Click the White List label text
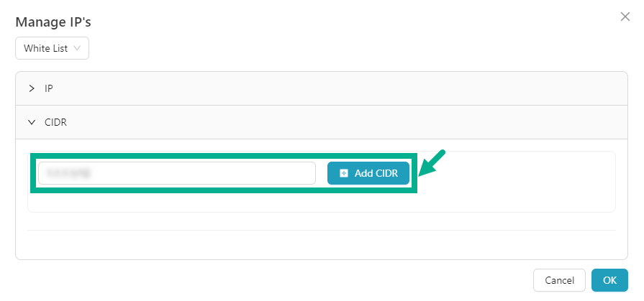Screen dimensions: 644x301 coord(46,48)
